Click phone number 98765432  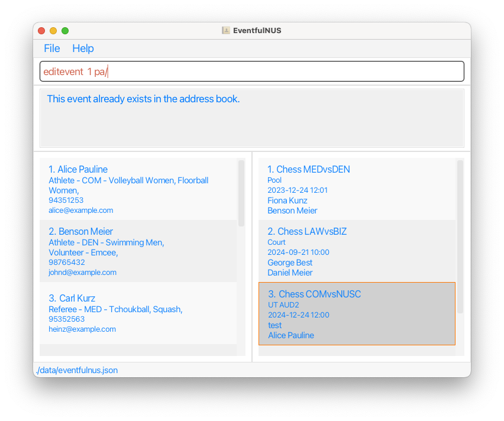[66, 263]
